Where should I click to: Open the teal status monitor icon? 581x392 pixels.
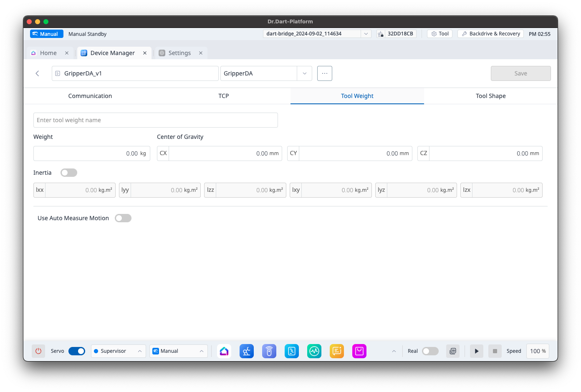pos(314,351)
